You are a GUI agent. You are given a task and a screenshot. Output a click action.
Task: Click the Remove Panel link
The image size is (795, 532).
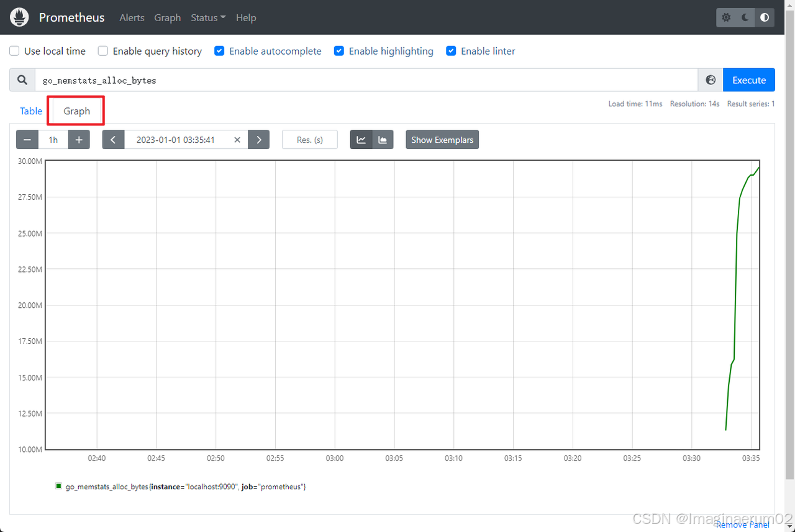(742, 525)
